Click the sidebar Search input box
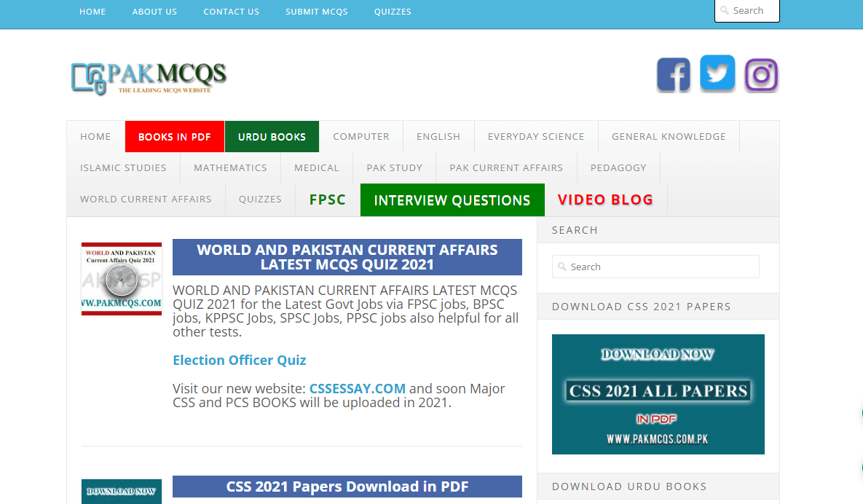The width and height of the screenshot is (863, 504). click(x=655, y=267)
